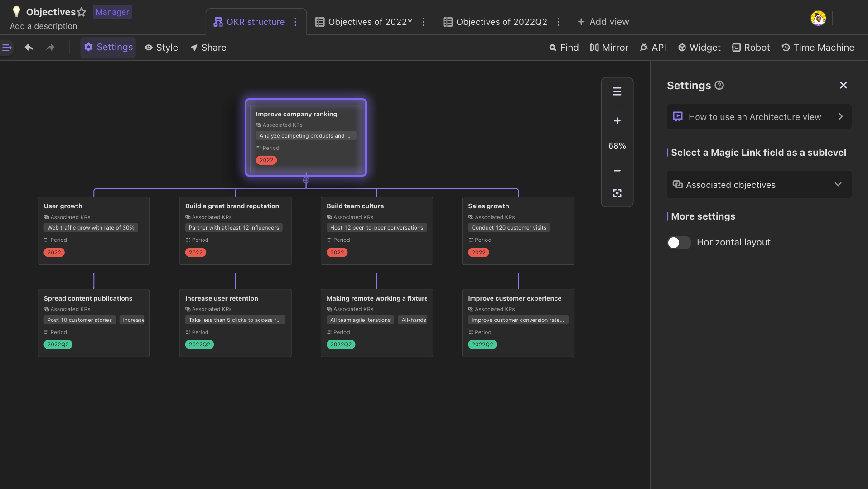Open the API panel

click(653, 48)
